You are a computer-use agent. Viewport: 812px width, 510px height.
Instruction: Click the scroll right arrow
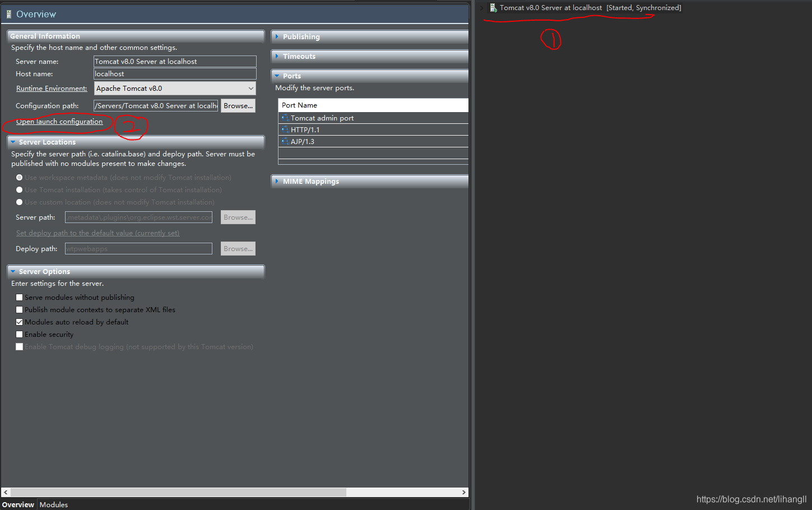pyautogui.click(x=464, y=492)
